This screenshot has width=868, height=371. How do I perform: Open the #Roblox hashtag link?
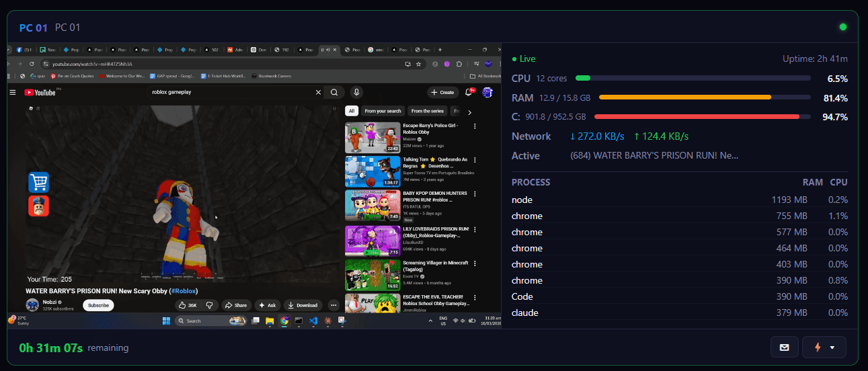tap(184, 291)
